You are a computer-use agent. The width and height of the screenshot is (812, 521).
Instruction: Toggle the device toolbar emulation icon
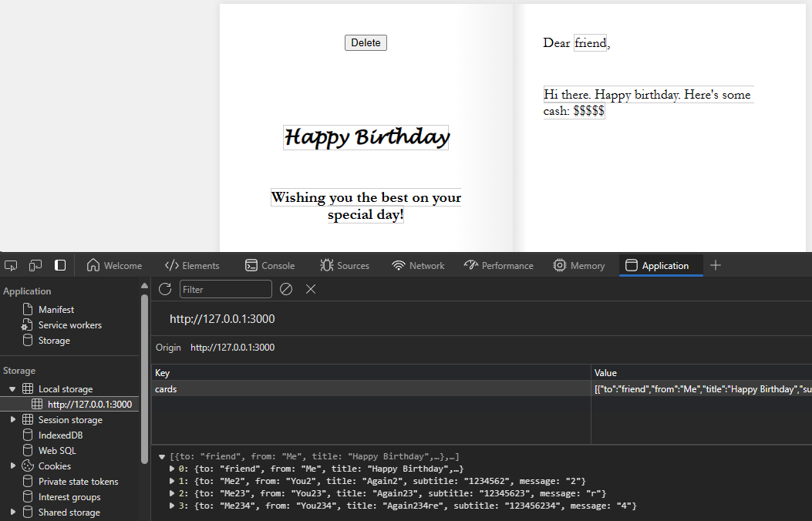(x=35, y=264)
